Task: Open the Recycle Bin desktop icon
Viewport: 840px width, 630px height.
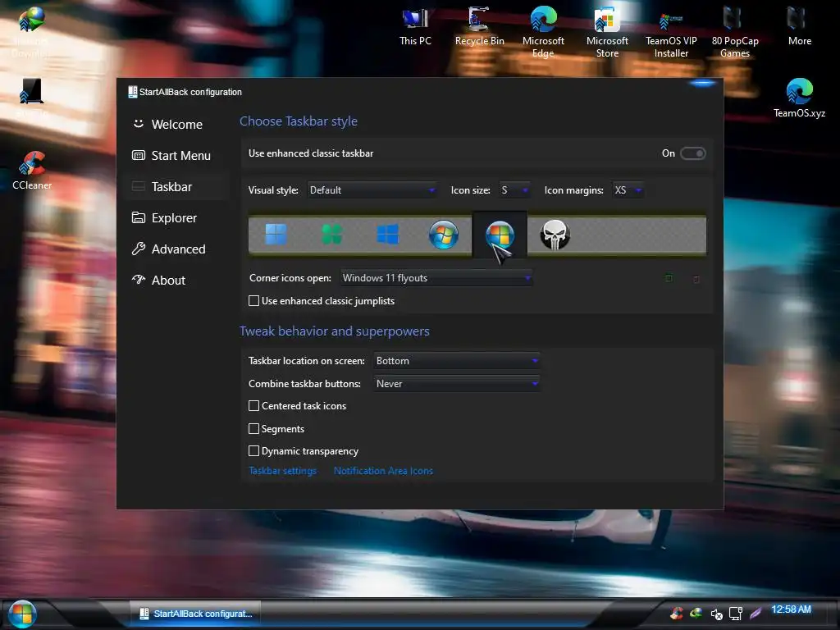Action: [479, 27]
